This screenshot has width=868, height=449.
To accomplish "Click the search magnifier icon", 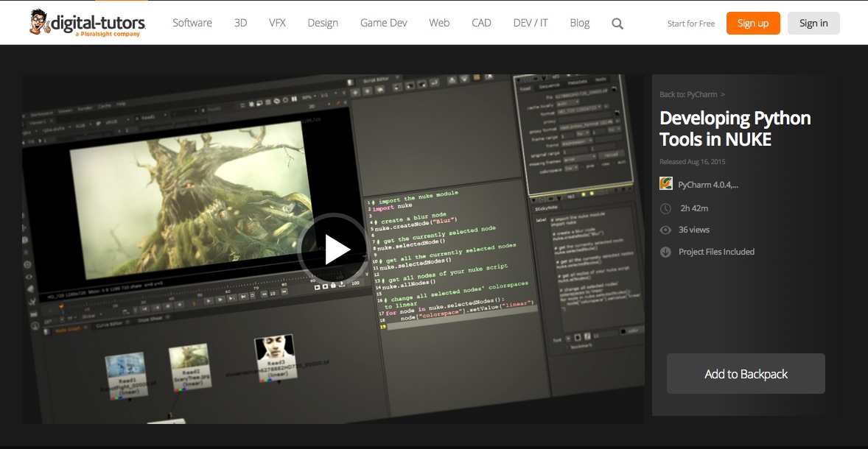I will click(x=617, y=24).
